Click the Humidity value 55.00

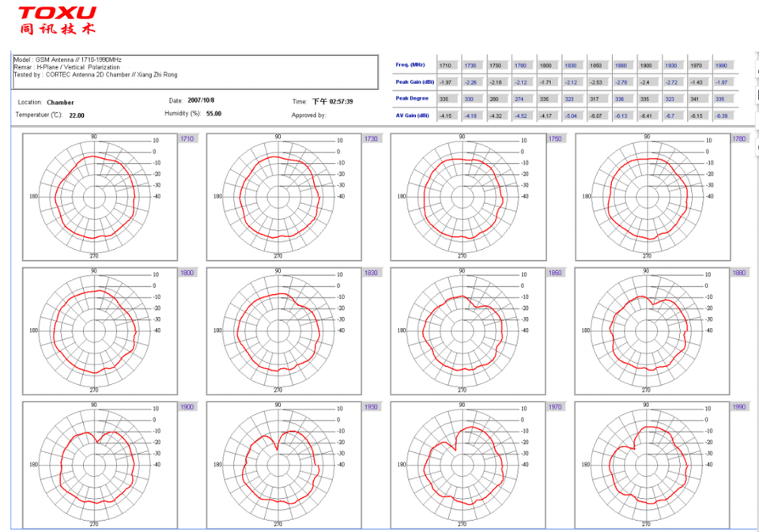pyautogui.click(x=214, y=114)
